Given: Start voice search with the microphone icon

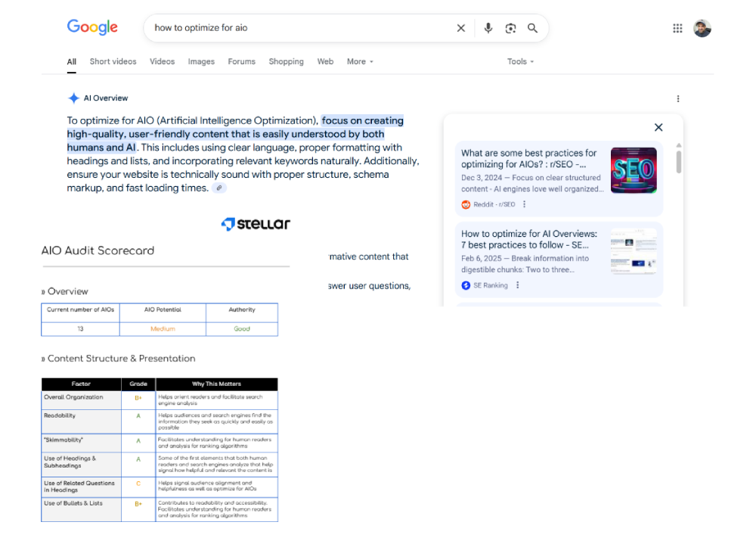Looking at the screenshot, I should point(488,28).
